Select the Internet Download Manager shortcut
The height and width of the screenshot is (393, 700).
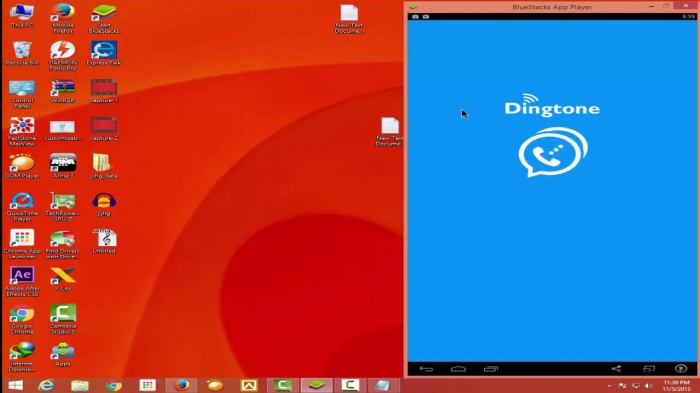[22, 357]
